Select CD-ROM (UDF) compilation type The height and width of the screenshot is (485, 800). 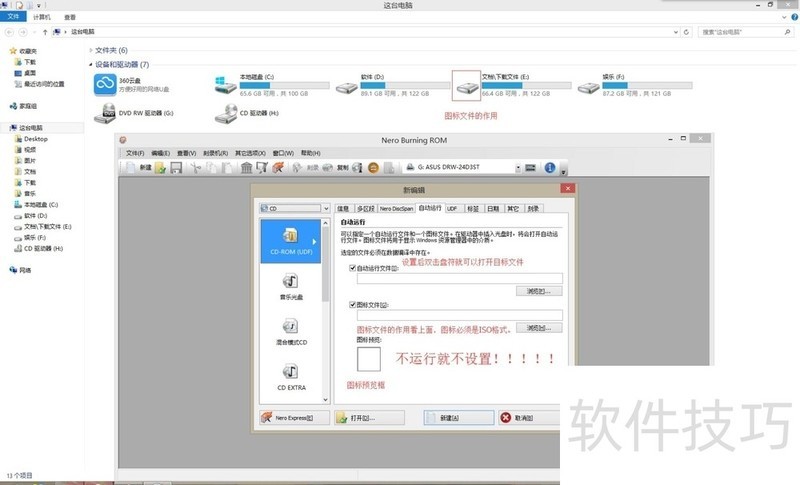tap(291, 241)
